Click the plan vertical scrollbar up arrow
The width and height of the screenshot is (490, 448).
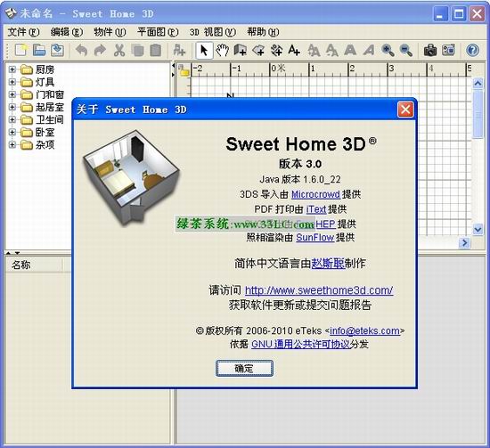point(478,83)
